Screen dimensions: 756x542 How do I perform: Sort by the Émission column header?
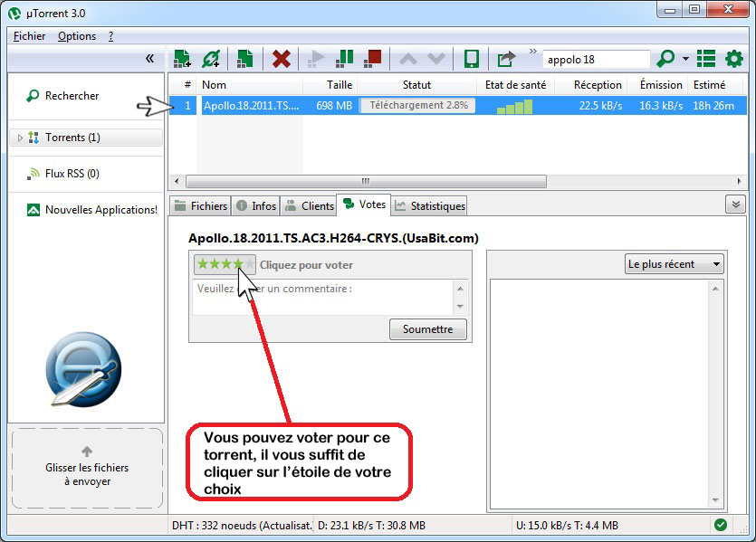[658, 85]
